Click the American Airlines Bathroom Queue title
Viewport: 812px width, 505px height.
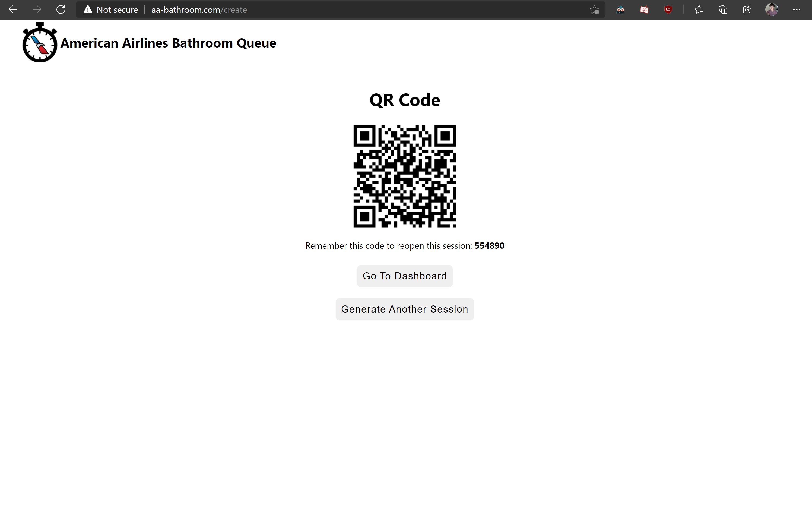168,43
